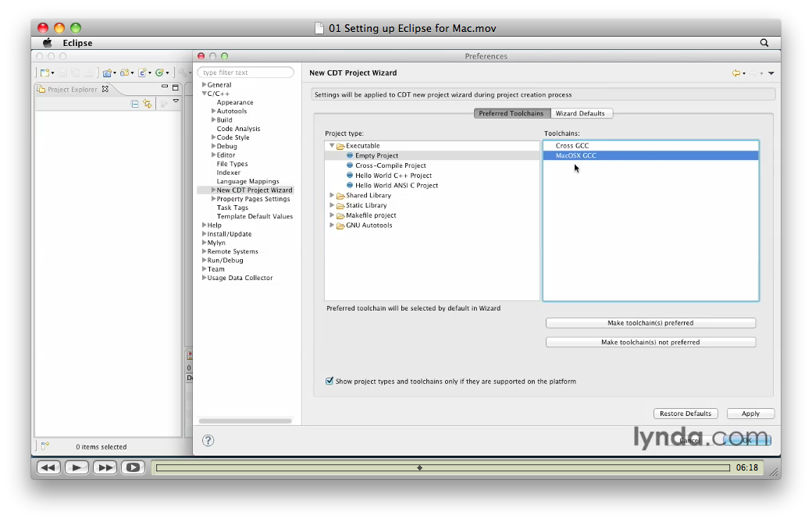Click the New C Source File icon
Image resolution: width=812 pixels, height=522 pixels.
tap(142, 73)
